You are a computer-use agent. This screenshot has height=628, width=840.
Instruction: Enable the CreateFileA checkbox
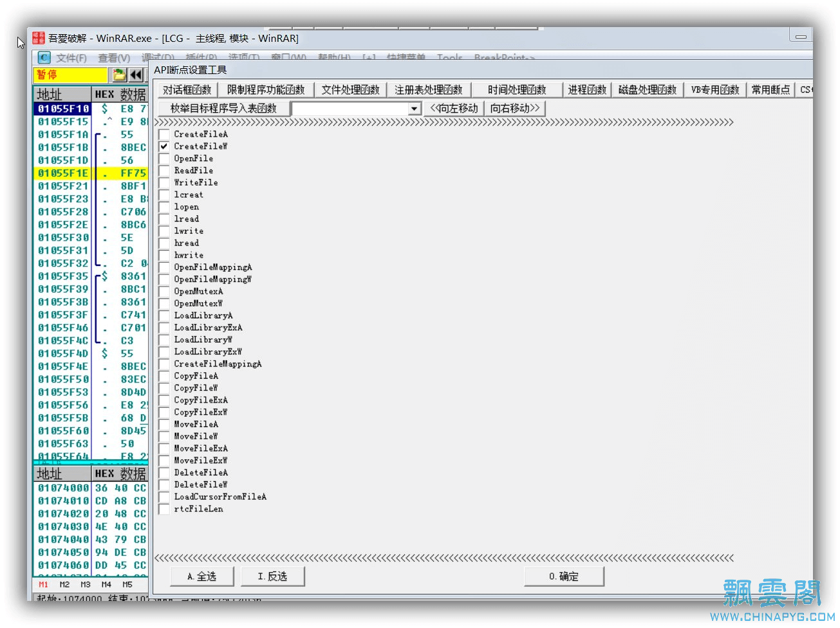164,134
